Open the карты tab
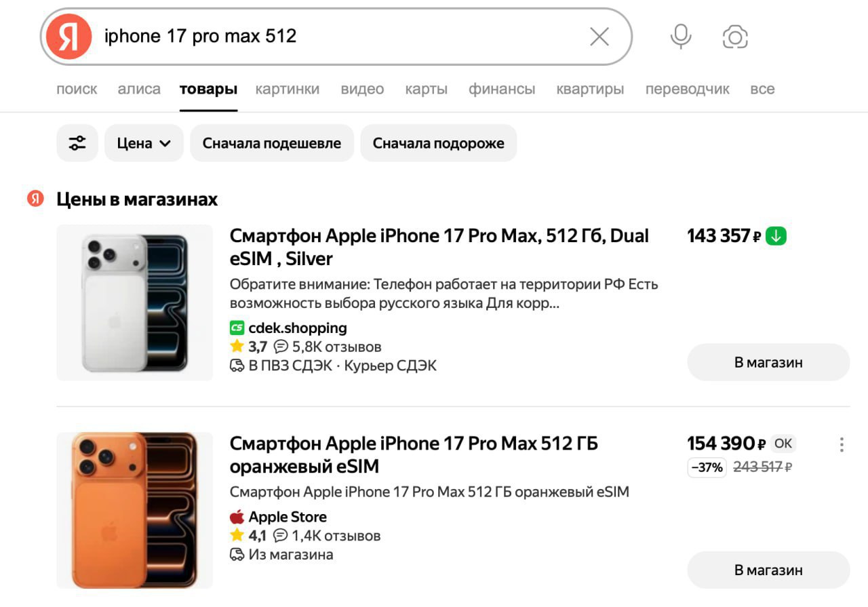Screen dimensions: 868x607 (426, 89)
